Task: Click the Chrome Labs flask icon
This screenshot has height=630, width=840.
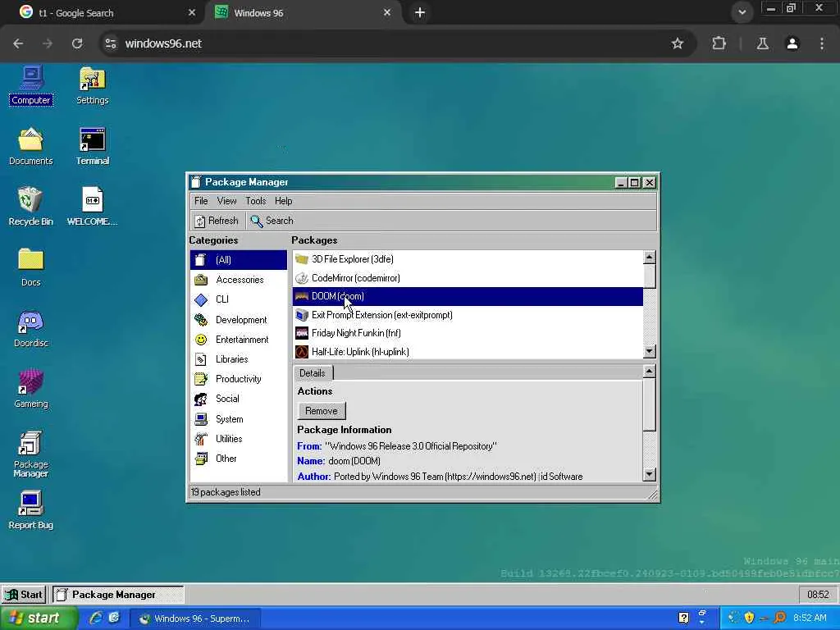Action: pyautogui.click(x=762, y=43)
